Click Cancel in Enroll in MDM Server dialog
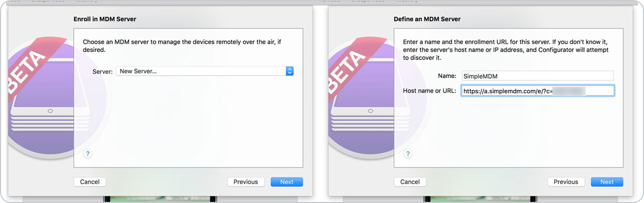Screen dimensions: 644x203 click(x=90, y=182)
